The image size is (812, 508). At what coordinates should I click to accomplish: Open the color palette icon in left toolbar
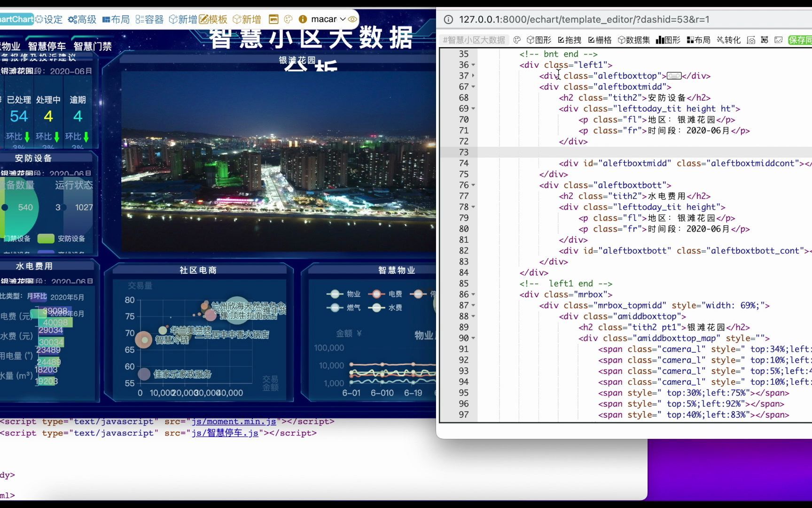point(288,19)
